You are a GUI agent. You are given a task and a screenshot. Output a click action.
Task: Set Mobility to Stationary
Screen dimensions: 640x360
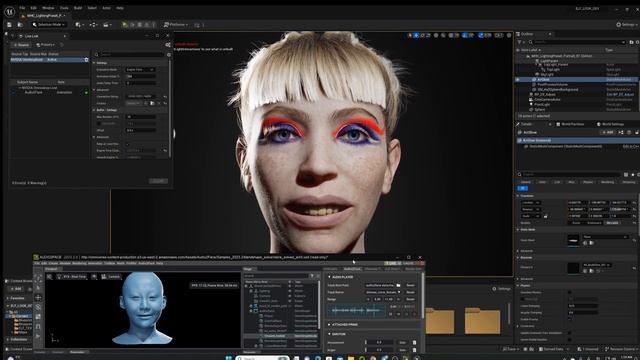[x=594, y=223]
